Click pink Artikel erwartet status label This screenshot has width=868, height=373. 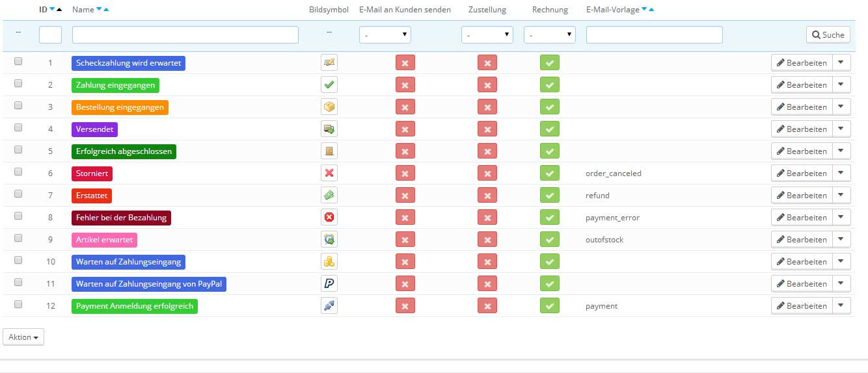point(104,240)
